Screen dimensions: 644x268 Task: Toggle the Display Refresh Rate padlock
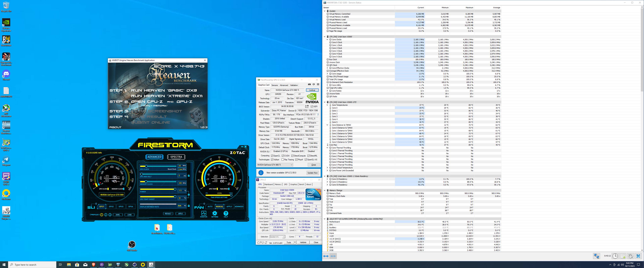[189, 206]
